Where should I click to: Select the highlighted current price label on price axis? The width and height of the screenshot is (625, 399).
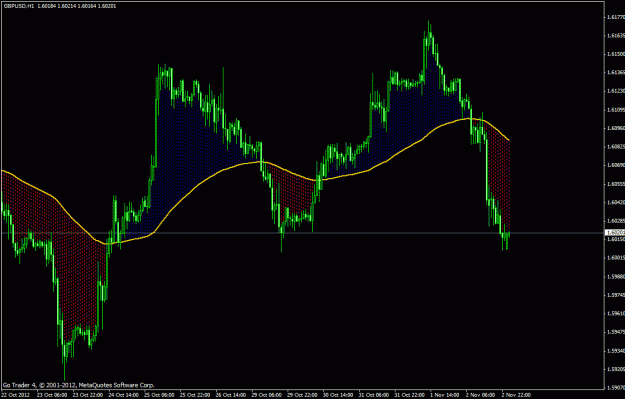[x=615, y=232]
